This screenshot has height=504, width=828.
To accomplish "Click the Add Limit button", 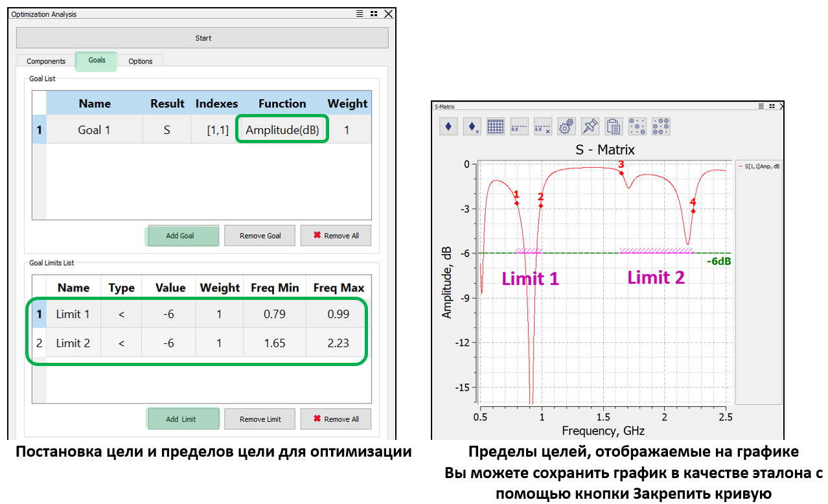I will 181,419.
